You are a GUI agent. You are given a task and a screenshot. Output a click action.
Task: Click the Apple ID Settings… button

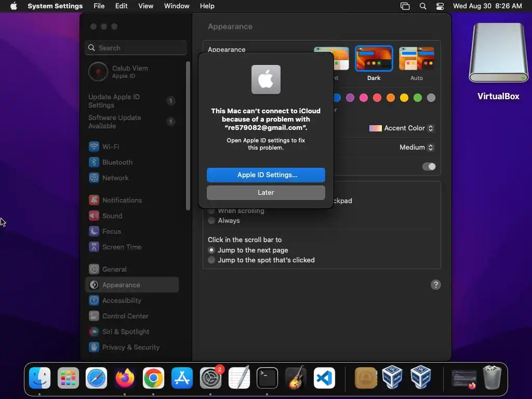[x=265, y=175]
